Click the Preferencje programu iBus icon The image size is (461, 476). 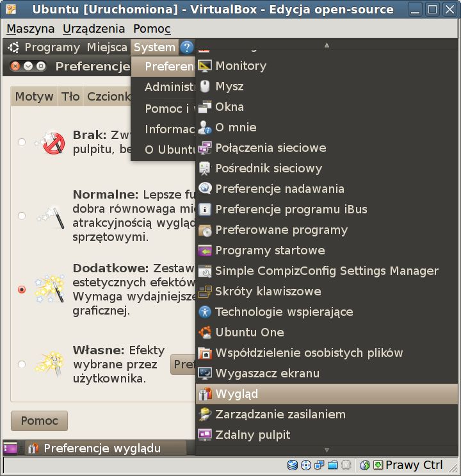[205, 209]
